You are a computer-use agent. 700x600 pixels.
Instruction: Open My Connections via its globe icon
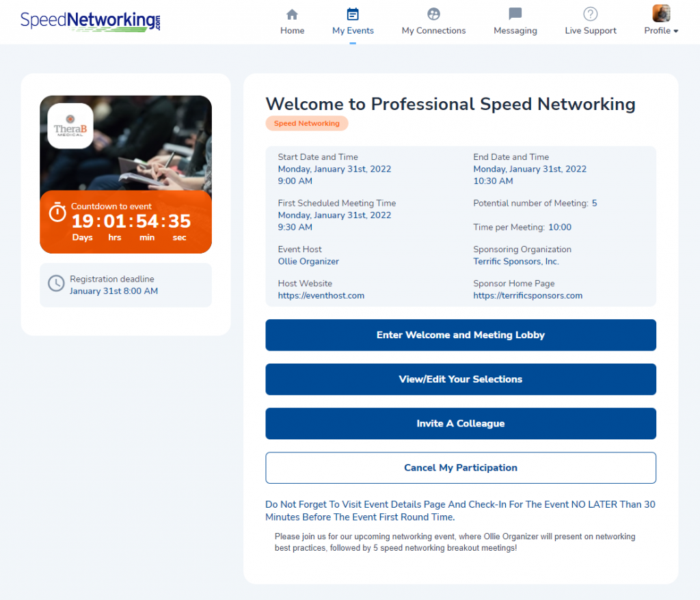tap(433, 13)
